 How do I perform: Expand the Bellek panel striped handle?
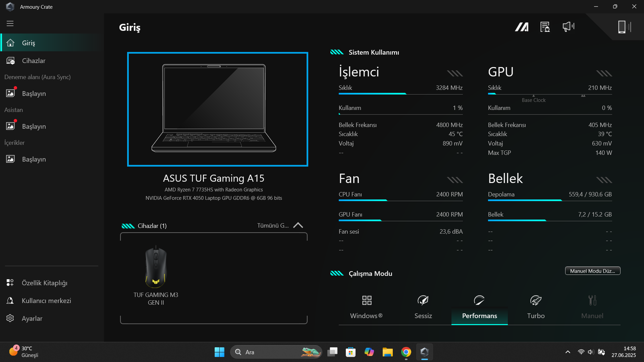tap(604, 180)
